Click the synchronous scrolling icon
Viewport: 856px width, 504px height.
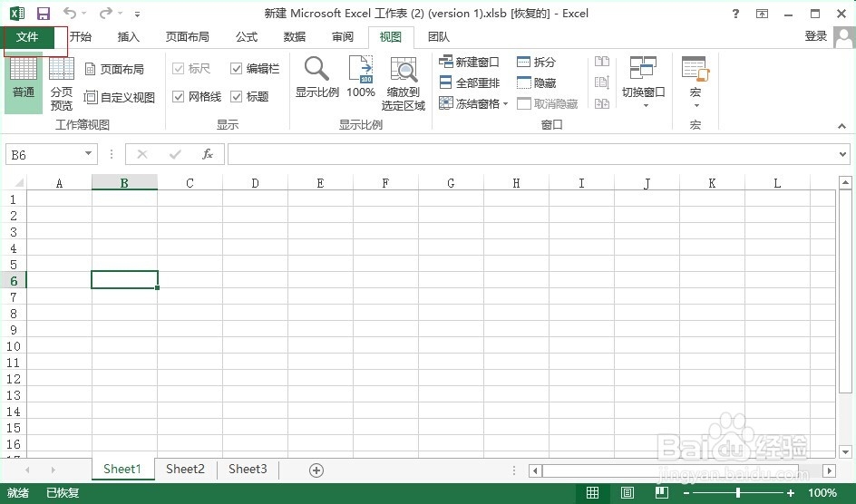tap(601, 82)
